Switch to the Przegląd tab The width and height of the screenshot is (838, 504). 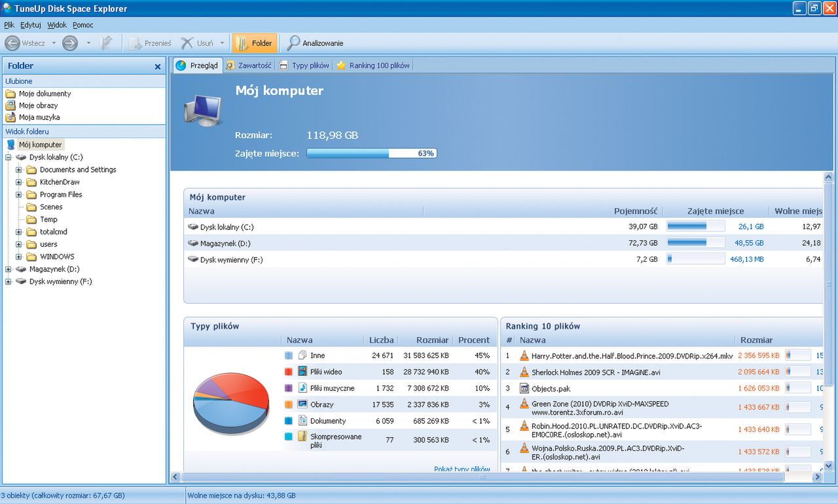click(198, 65)
